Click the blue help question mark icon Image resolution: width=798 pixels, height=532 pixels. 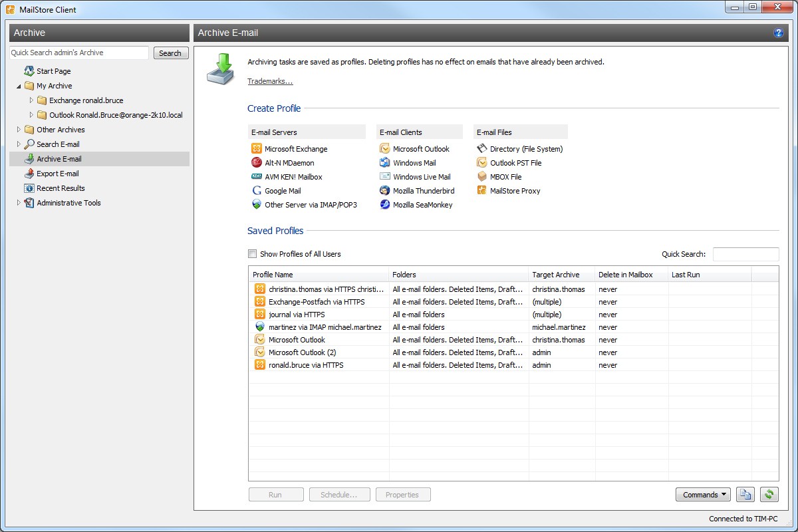pyautogui.click(x=779, y=33)
